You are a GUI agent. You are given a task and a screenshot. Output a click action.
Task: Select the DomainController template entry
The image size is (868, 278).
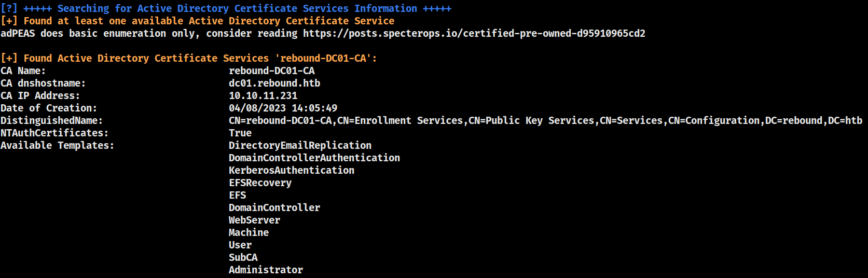274,208
